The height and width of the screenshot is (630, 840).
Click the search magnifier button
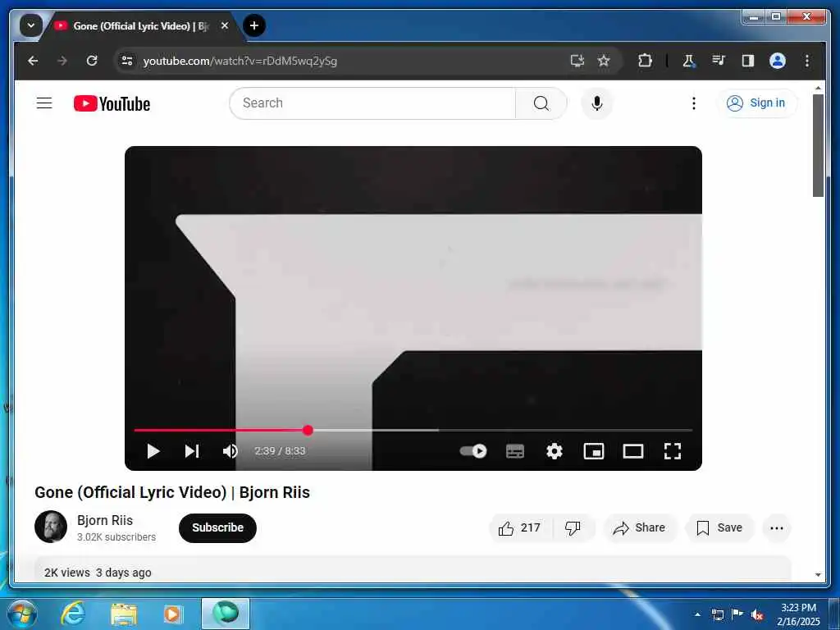pyautogui.click(x=541, y=103)
